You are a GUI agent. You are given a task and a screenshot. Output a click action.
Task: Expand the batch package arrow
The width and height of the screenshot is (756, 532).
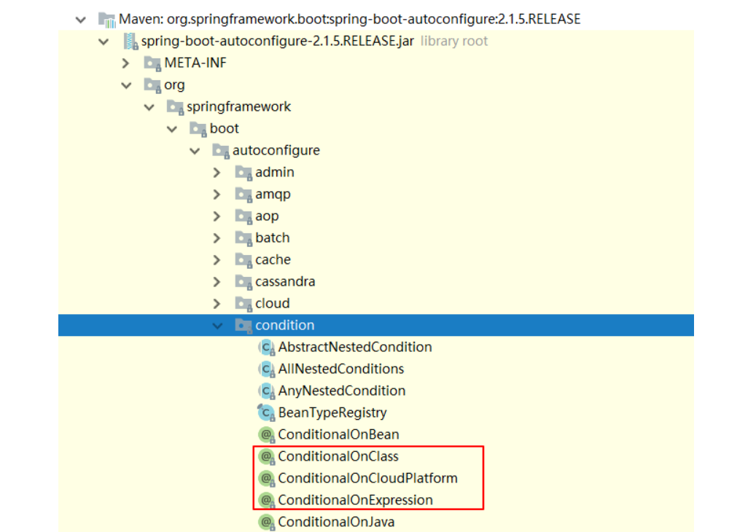[217, 238]
